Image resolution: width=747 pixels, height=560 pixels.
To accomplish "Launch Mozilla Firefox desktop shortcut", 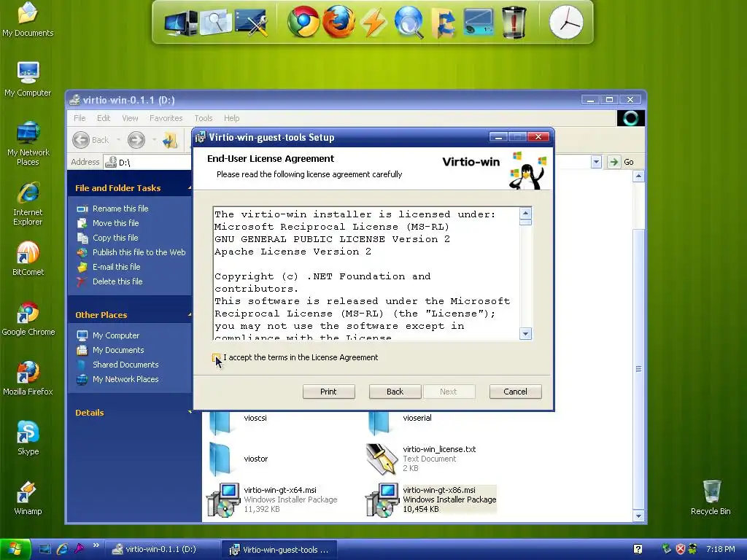I will pos(28,378).
